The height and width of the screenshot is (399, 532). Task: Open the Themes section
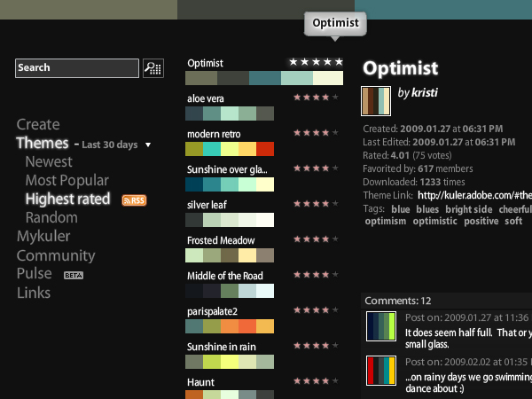42,143
